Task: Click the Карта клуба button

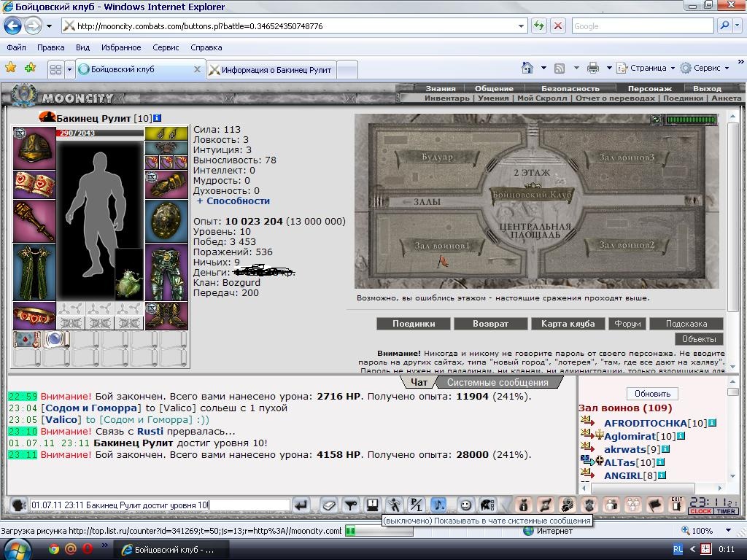Action: pyautogui.click(x=568, y=324)
